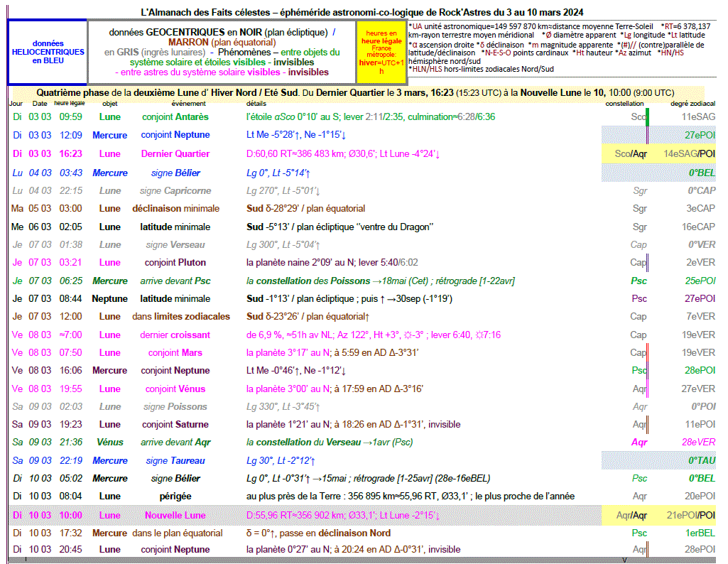Click the event "signe Capricorne"
The image size is (728, 564).
click(175, 191)
